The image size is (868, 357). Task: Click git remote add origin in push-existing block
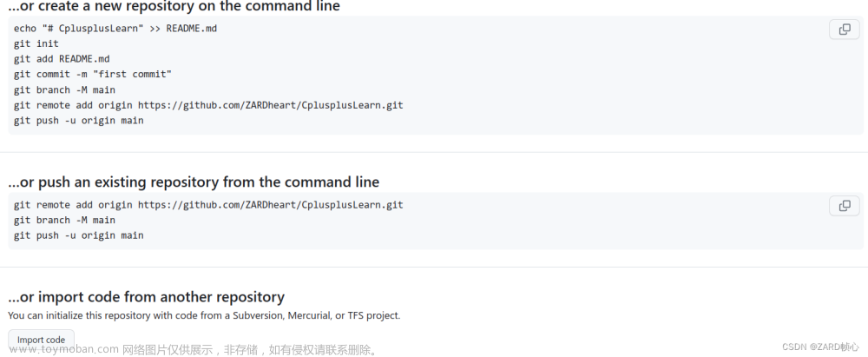208,204
